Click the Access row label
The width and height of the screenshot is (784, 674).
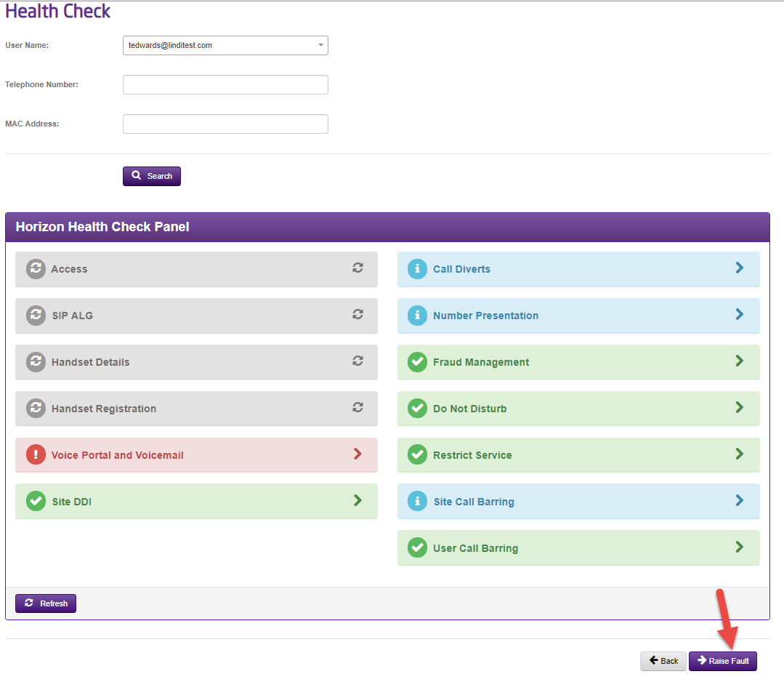[69, 269]
